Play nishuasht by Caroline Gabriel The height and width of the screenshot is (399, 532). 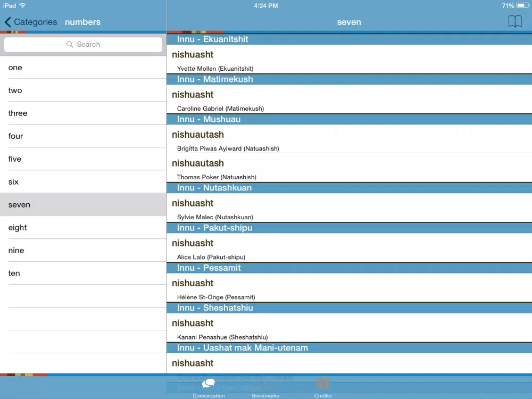point(349,99)
